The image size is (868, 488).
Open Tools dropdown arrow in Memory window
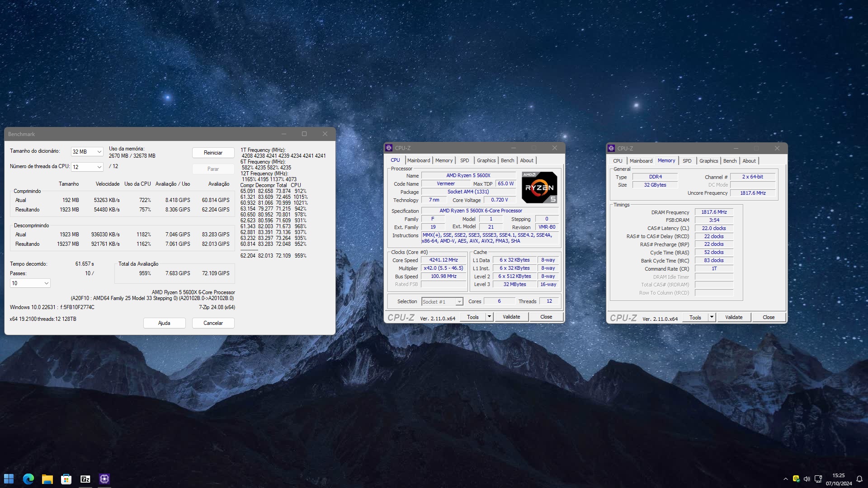(x=712, y=317)
